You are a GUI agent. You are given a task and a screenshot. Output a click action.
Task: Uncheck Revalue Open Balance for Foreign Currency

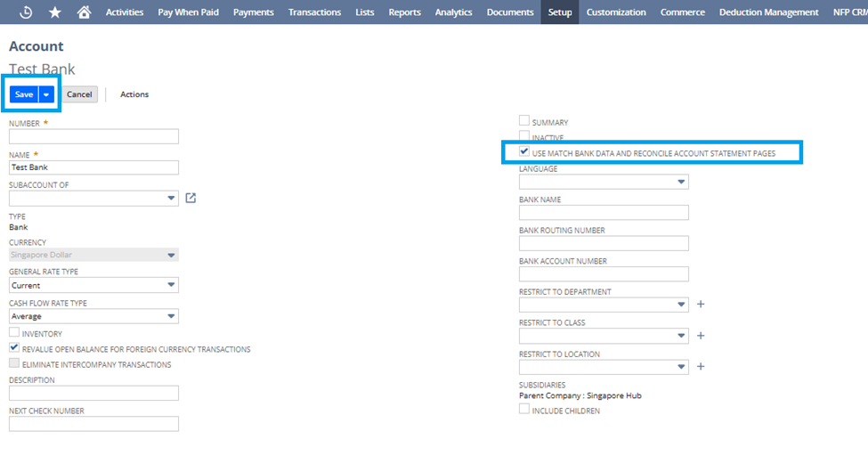[14, 347]
